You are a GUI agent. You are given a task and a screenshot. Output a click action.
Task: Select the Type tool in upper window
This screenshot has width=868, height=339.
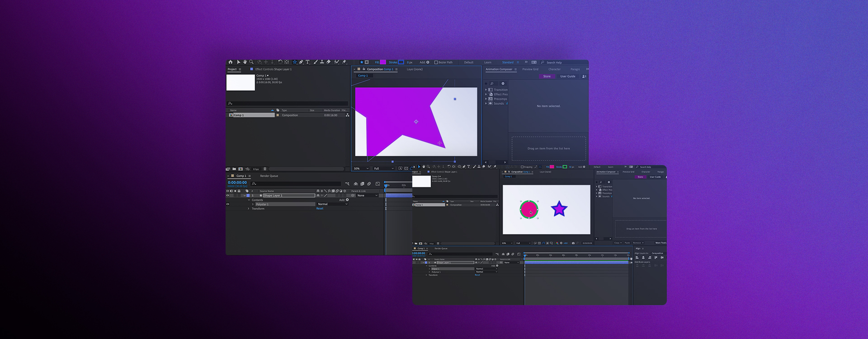pos(308,62)
